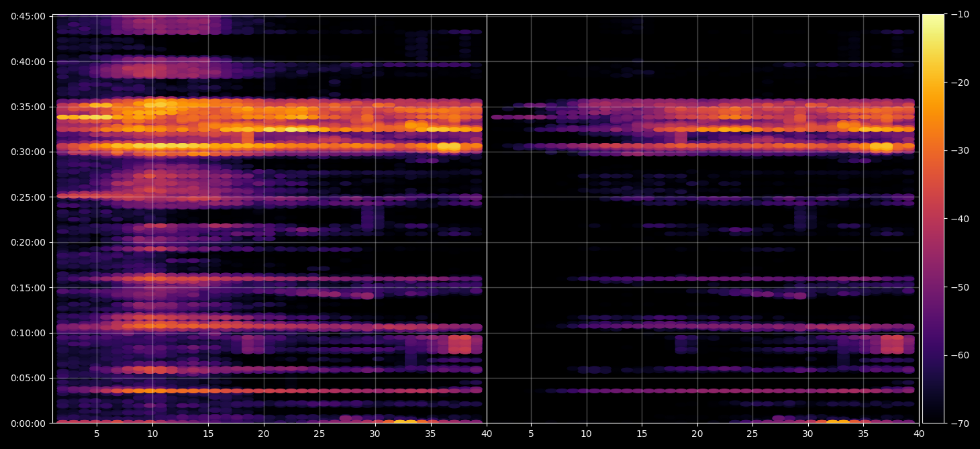Click the 0:35:00 y-axis tick label
Image resolution: width=980 pixels, height=449 pixels.
(28, 106)
